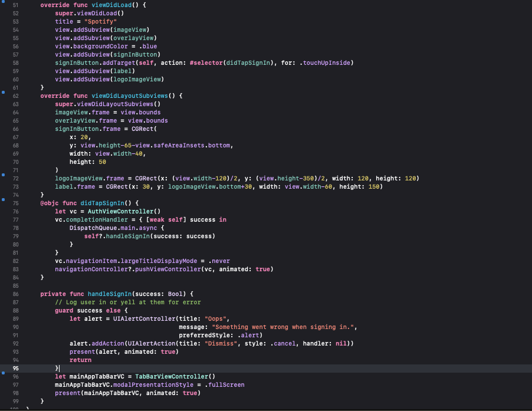This screenshot has width=532, height=411.
Task: Click the nil handler value on line 92
Action: tap(341, 344)
